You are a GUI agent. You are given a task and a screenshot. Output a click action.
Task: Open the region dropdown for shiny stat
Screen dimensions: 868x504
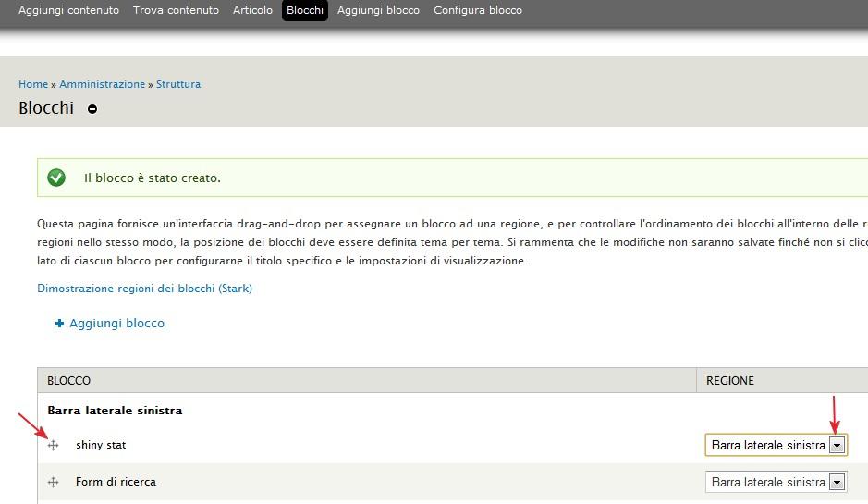776,445
